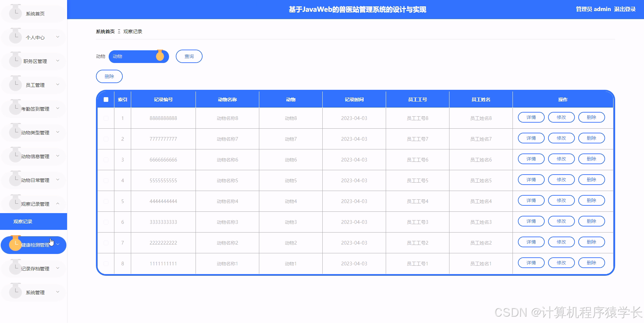
Task: Expand the 职务区管理 menu
Action: (34, 61)
